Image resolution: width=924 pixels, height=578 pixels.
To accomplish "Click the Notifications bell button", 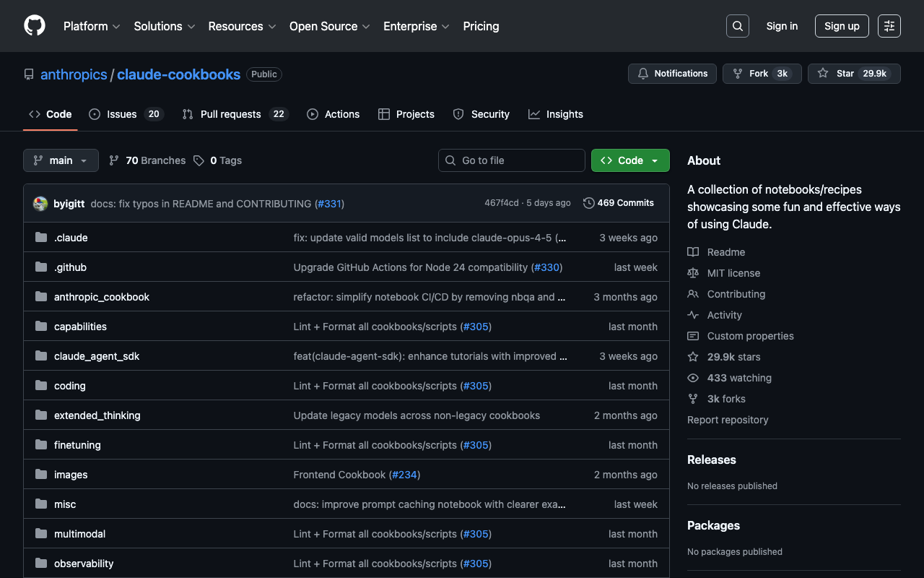I will coord(672,74).
